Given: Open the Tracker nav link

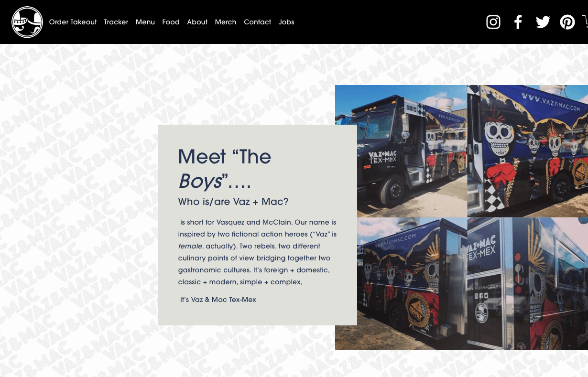Looking at the screenshot, I should (x=116, y=22).
